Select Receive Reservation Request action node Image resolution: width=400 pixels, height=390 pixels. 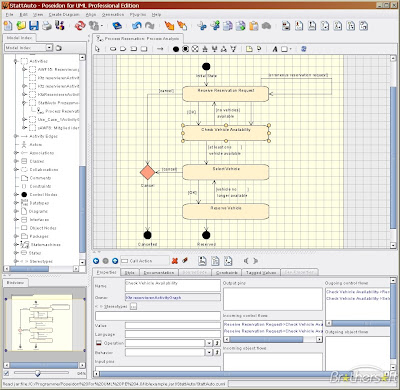[225, 94]
